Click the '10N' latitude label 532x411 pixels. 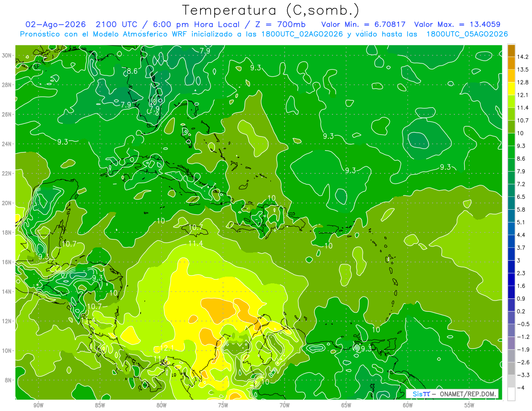[x=7, y=351]
